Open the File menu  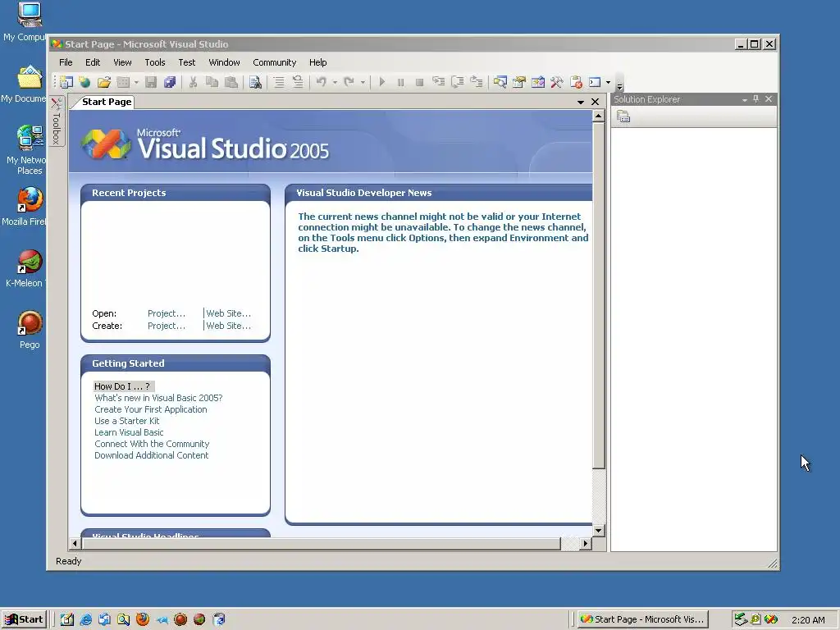(66, 62)
